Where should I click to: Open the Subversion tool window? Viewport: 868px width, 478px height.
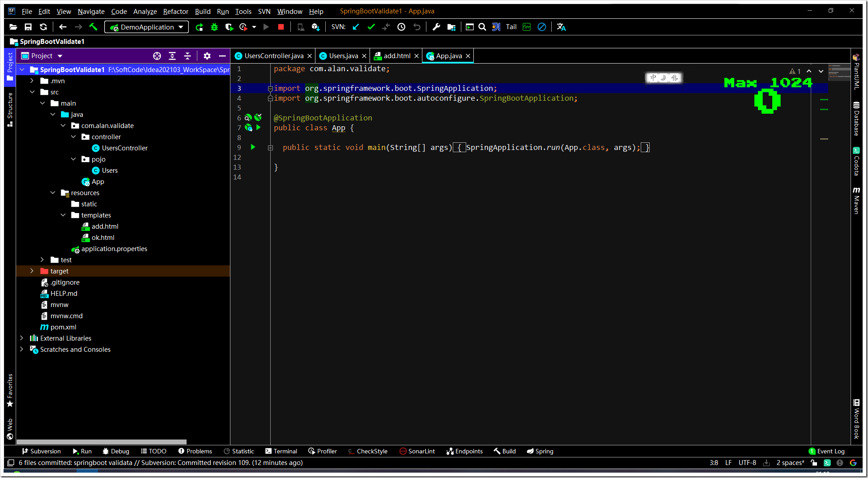click(x=41, y=451)
